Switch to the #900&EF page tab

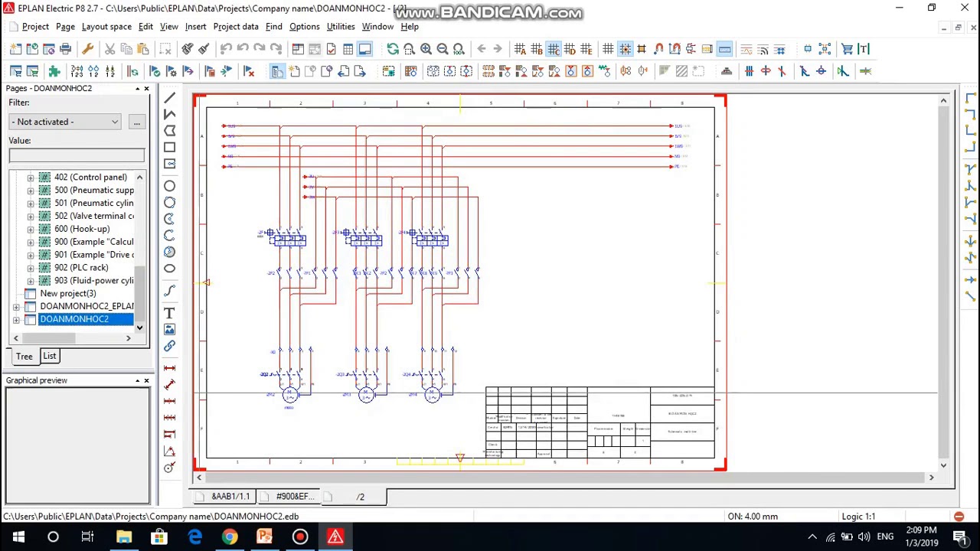(x=296, y=497)
